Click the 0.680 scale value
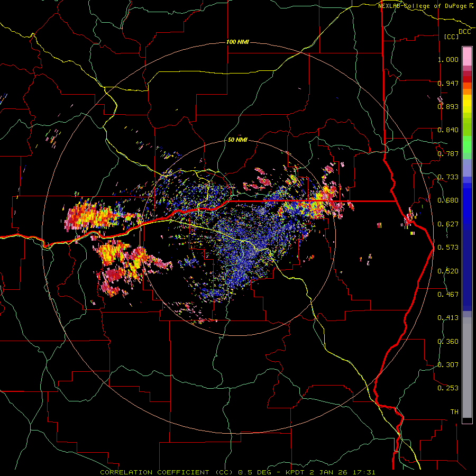This screenshot has width=476, height=476. [448, 200]
